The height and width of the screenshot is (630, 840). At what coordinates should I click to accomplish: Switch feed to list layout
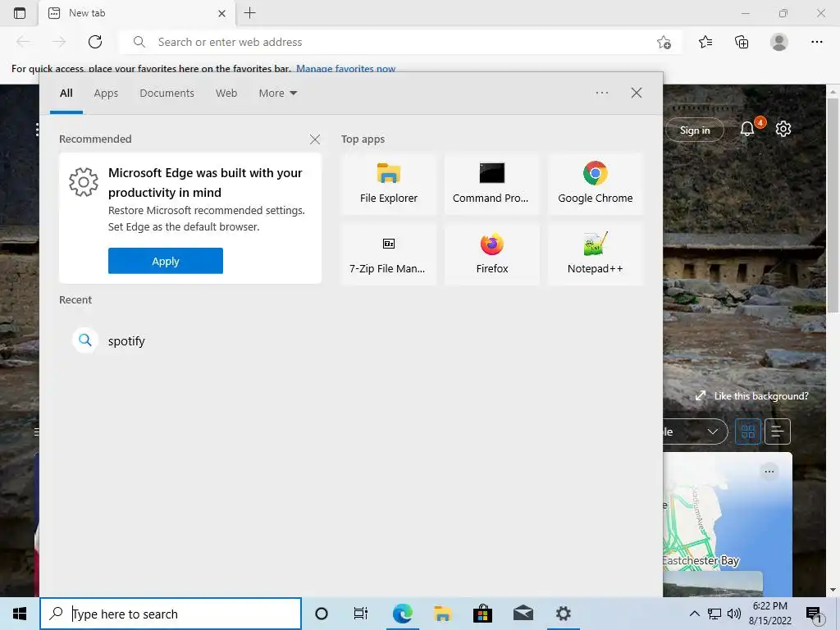point(778,431)
